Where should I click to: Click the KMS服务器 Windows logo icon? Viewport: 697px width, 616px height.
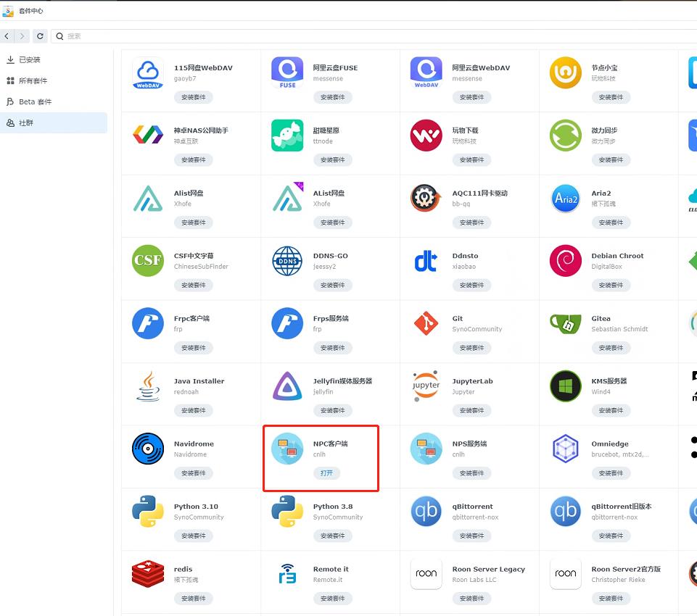[x=565, y=386]
